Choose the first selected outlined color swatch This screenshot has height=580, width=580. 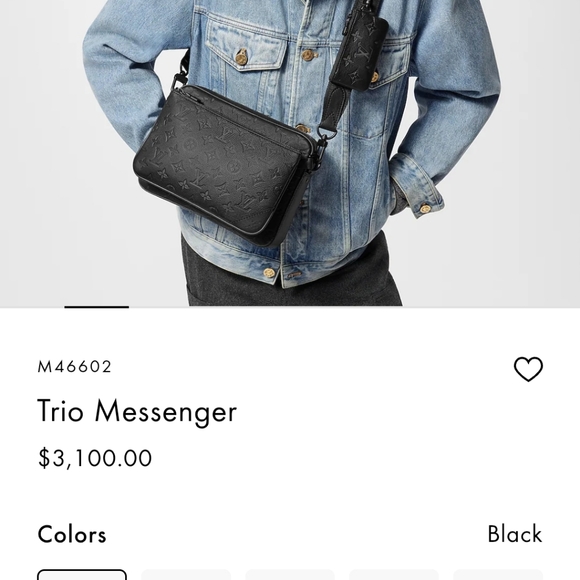point(82,575)
